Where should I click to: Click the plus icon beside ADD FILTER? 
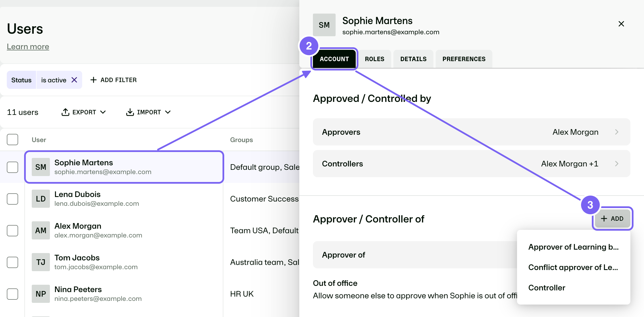pos(94,80)
